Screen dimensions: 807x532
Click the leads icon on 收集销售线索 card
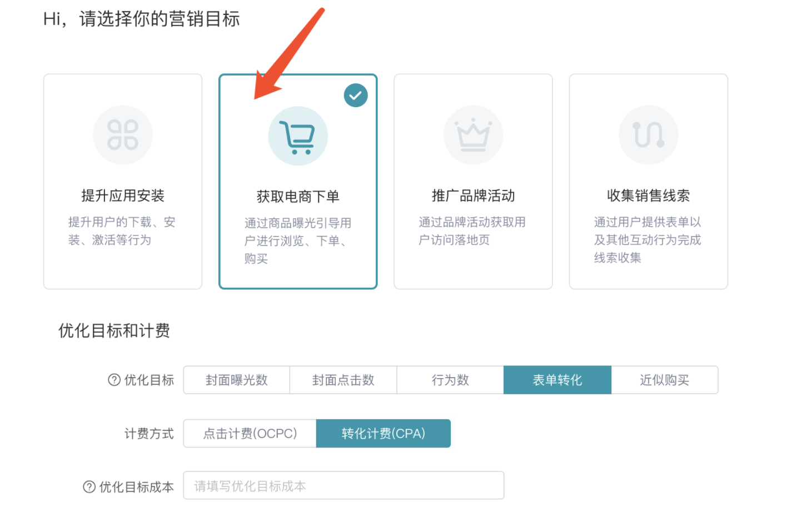pos(648,135)
